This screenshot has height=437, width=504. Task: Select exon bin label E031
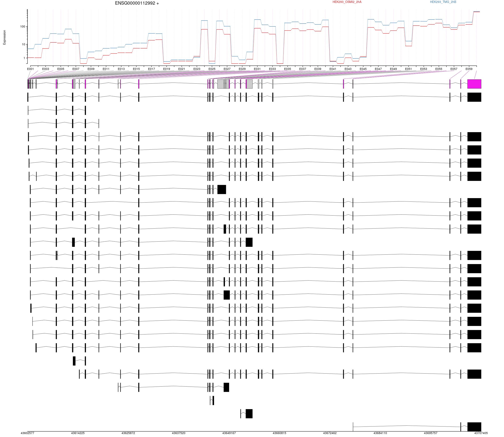(257, 69)
